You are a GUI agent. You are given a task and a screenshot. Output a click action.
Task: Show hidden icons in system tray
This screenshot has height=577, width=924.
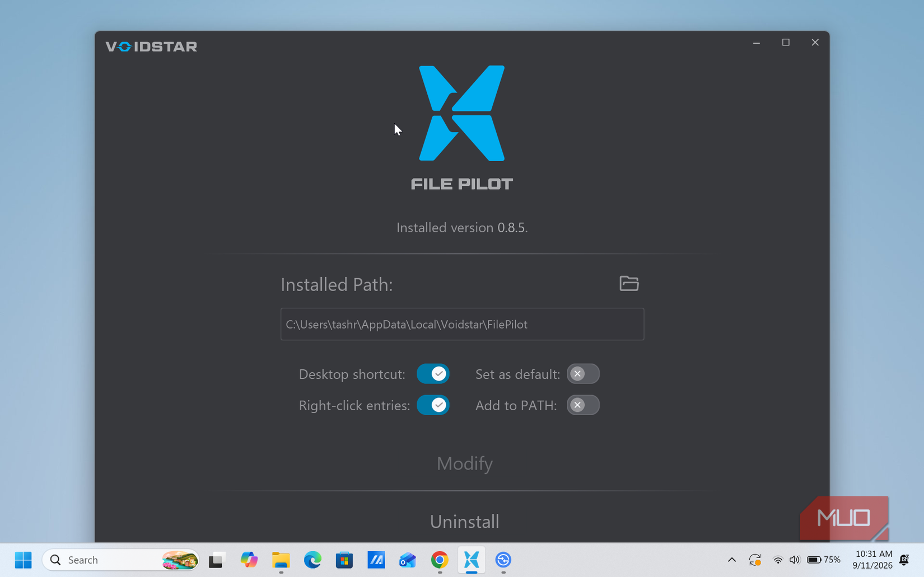pyautogui.click(x=731, y=560)
